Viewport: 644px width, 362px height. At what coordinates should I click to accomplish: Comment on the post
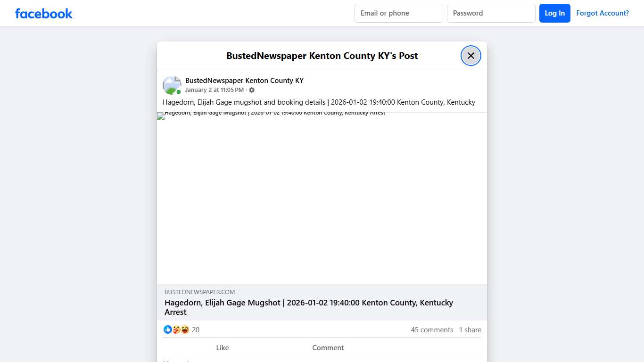(x=328, y=347)
